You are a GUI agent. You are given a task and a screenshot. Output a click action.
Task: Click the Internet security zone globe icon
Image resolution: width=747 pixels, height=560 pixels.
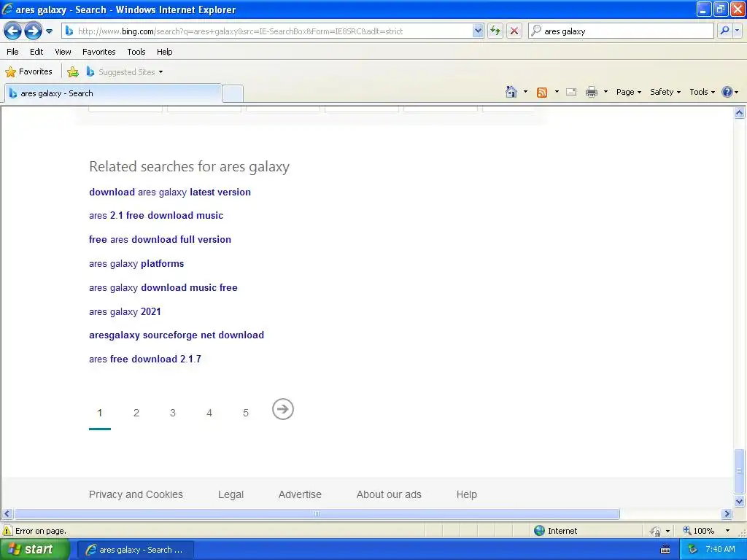539,531
